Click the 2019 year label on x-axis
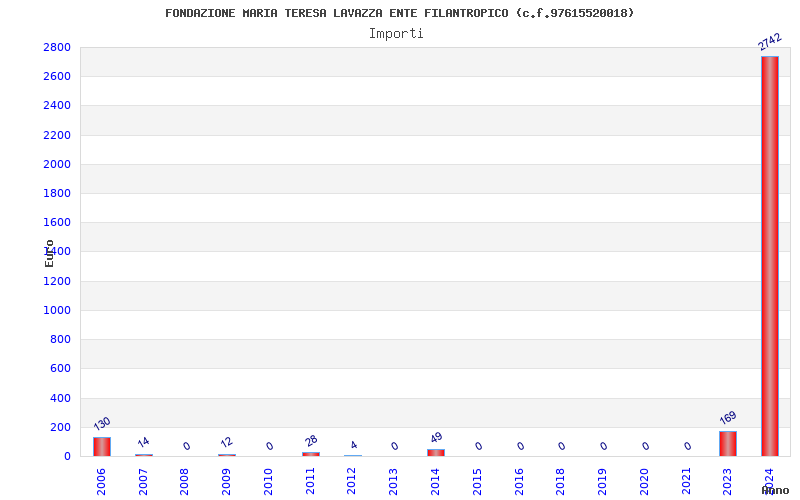 [x=602, y=481]
